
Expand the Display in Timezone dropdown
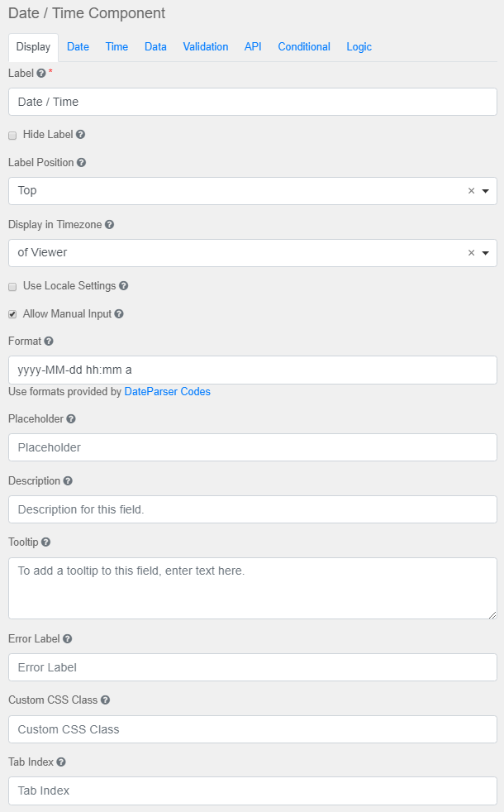click(x=487, y=253)
